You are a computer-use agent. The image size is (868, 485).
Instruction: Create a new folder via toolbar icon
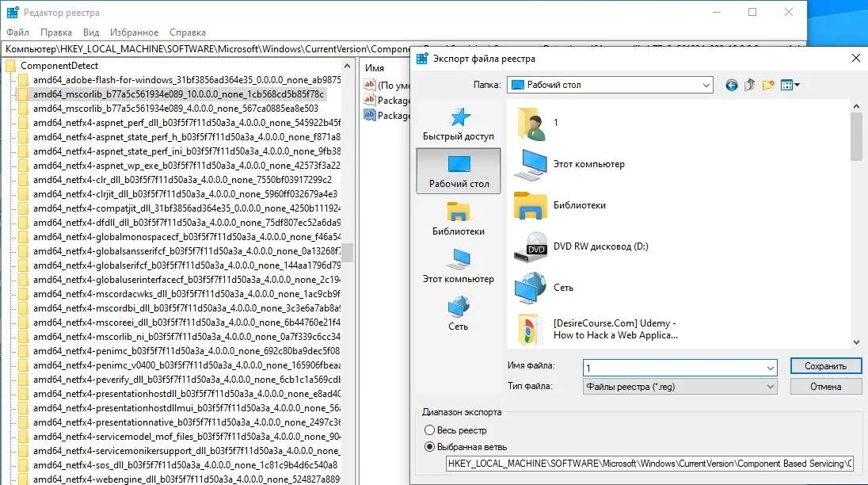tap(767, 85)
